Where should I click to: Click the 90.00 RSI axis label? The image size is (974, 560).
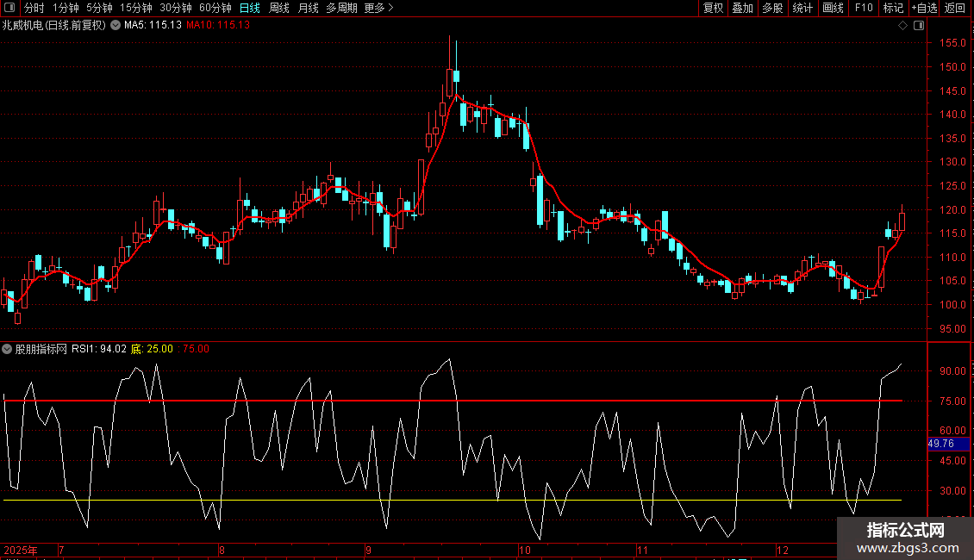[952, 371]
